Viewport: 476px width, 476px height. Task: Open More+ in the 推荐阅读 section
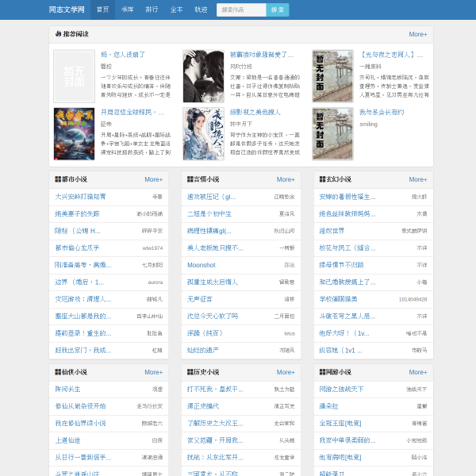(x=418, y=34)
